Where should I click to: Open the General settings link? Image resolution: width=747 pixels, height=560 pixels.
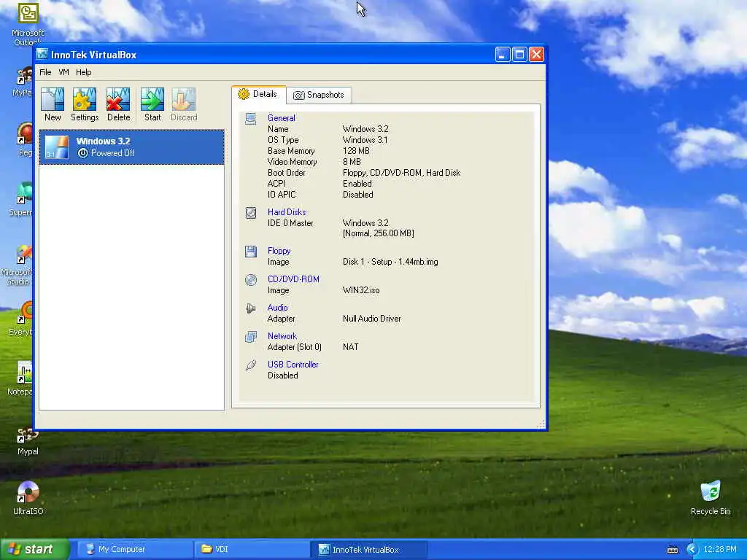coord(281,118)
